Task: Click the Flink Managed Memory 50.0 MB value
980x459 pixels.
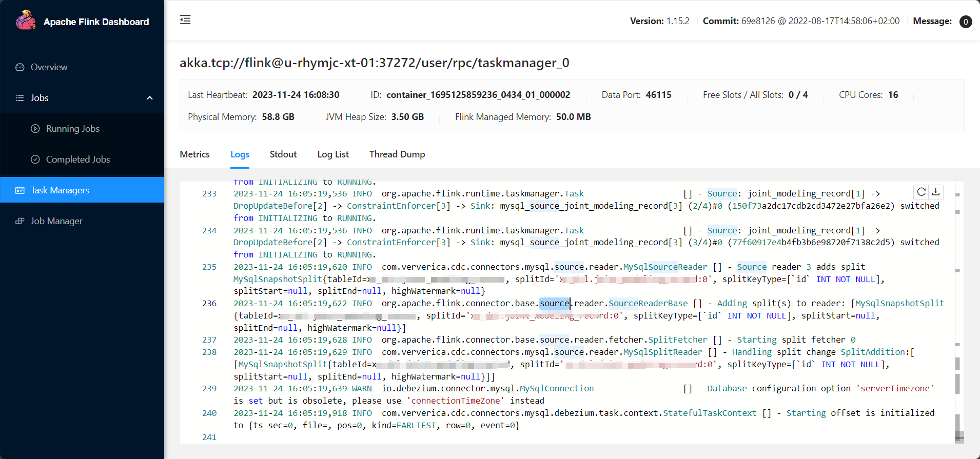Action: (574, 117)
